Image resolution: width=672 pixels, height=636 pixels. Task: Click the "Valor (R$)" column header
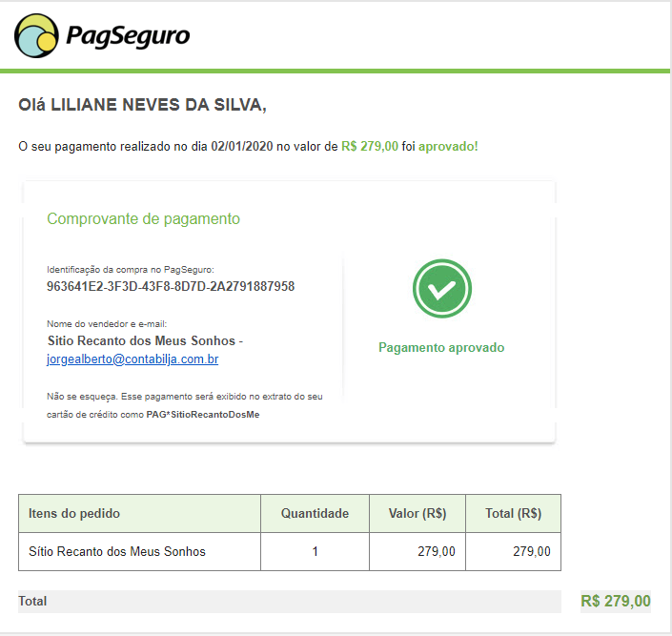point(417,513)
